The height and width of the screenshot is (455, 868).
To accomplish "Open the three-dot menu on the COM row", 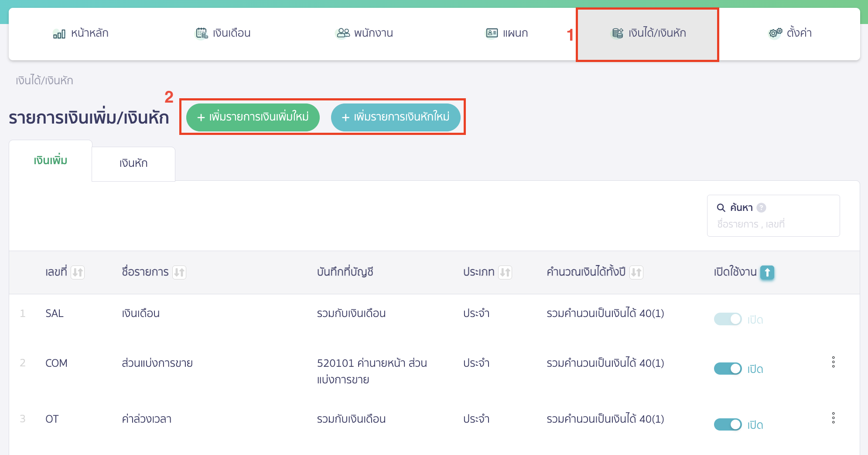I will point(834,362).
